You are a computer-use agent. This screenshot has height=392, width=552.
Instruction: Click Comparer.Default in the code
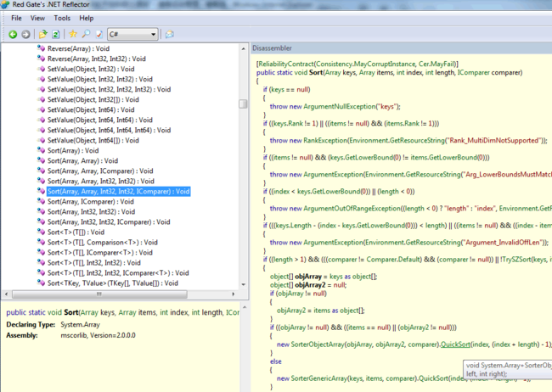click(x=393, y=260)
